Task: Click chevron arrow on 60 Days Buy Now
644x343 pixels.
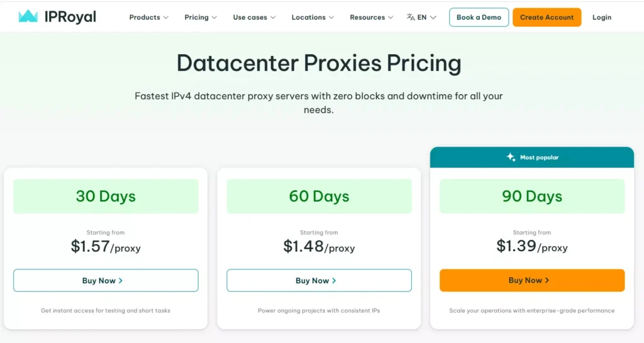Action: click(x=334, y=281)
